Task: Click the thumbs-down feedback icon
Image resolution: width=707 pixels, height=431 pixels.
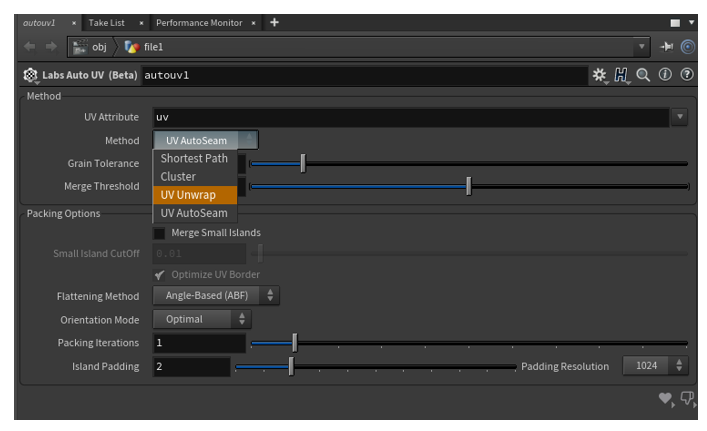Action: pos(687,398)
